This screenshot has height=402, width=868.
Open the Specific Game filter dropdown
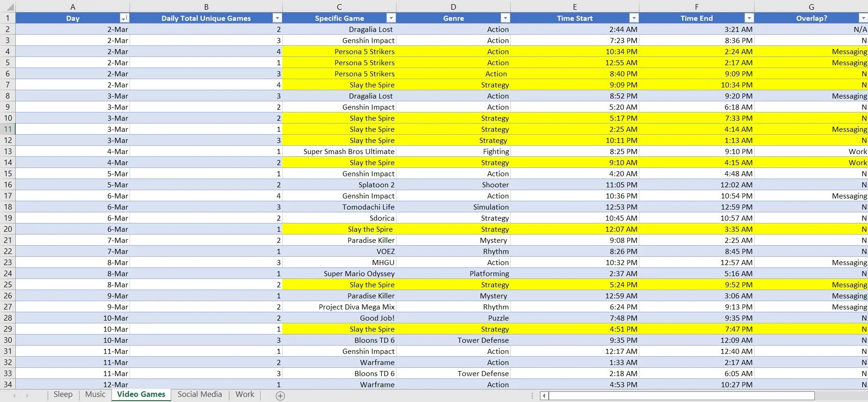tap(391, 18)
